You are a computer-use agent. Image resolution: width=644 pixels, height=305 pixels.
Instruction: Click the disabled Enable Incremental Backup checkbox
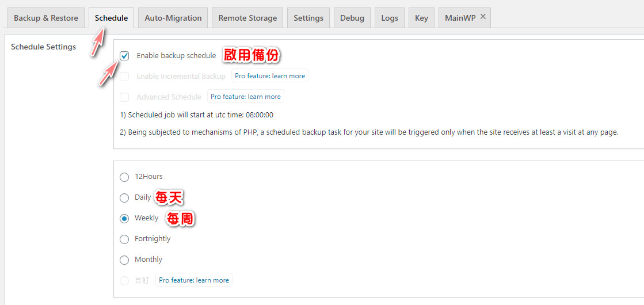pos(124,77)
